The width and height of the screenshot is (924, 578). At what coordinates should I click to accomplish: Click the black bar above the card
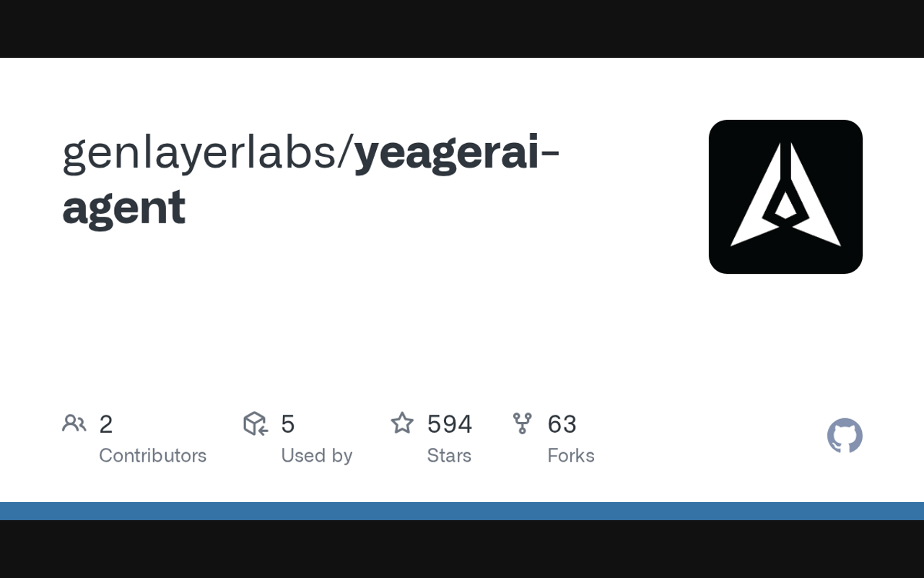pos(462,29)
